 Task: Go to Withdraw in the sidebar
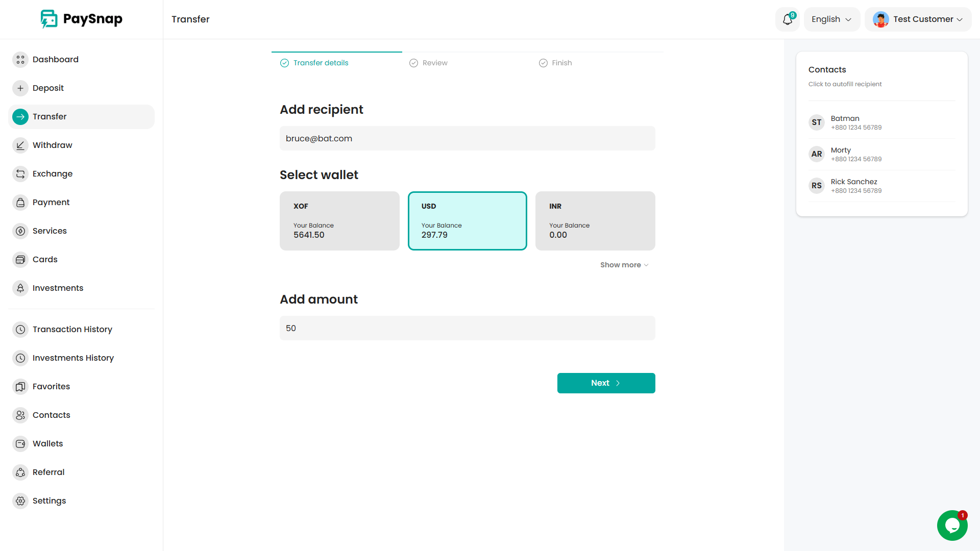(x=52, y=145)
